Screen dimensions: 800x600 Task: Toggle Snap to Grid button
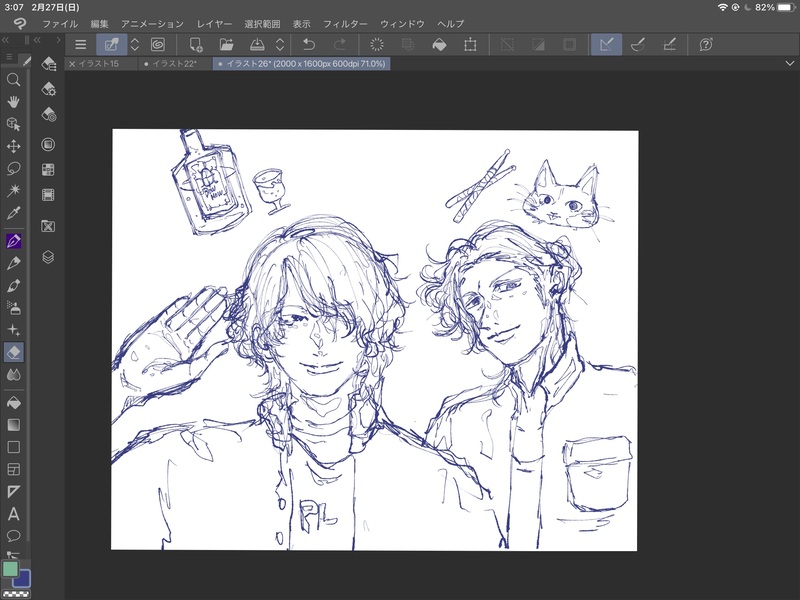point(669,44)
